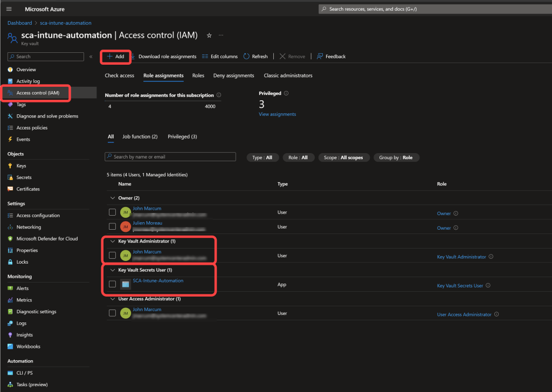Tick the SCA-Intune-Automation row checkbox
552x392 pixels.
point(112,284)
